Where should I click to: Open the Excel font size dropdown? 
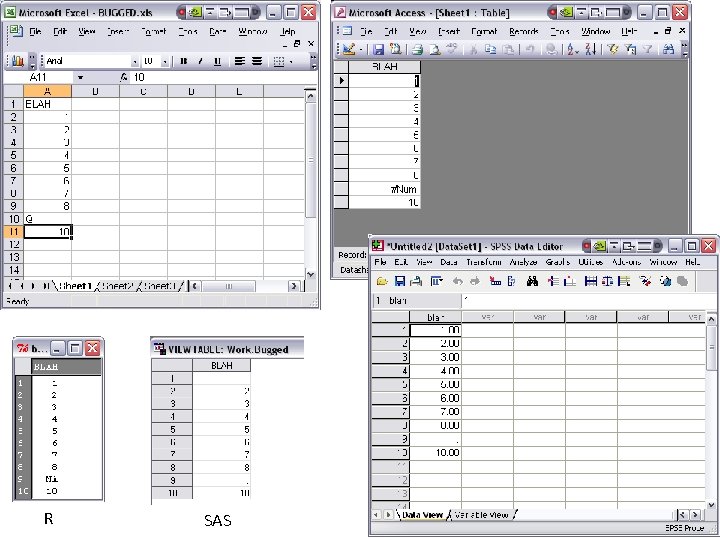(x=165, y=62)
